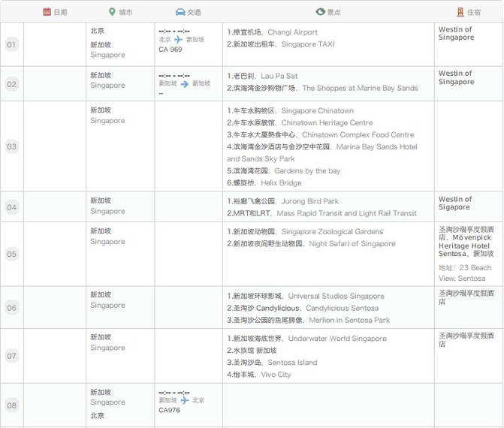The height and width of the screenshot is (428, 504).
Task: Click 圣淘沙瑞享度假酒店 in day 07
Action: tap(466, 340)
